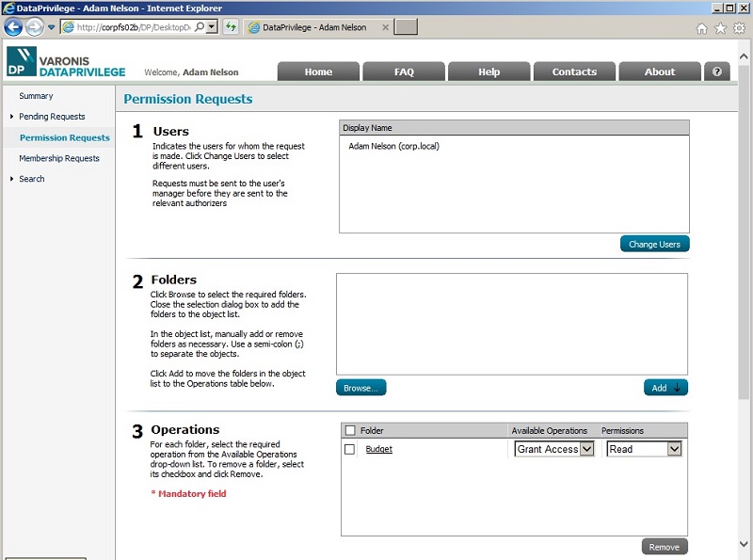Toggle the select-all Folder header checkbox

tap(350, 430)
